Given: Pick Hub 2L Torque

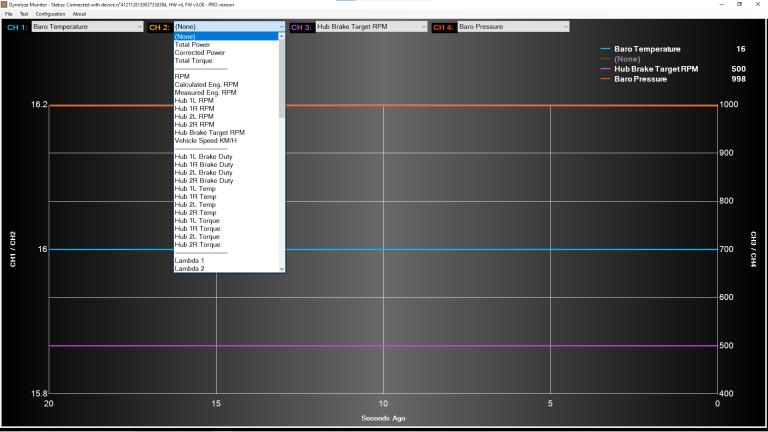Looking at the screenshot, I should pyautogui.click(x=226, y=237).
